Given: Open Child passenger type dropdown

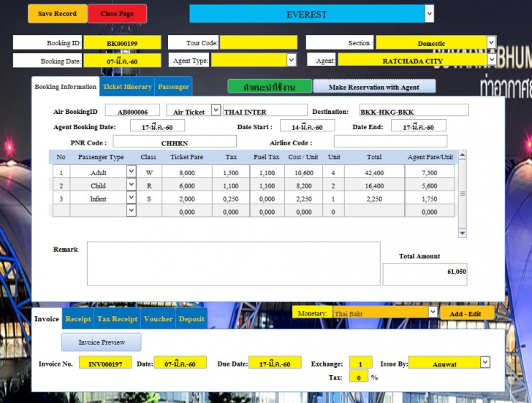Looking at the screenshot, I should 132,185.
